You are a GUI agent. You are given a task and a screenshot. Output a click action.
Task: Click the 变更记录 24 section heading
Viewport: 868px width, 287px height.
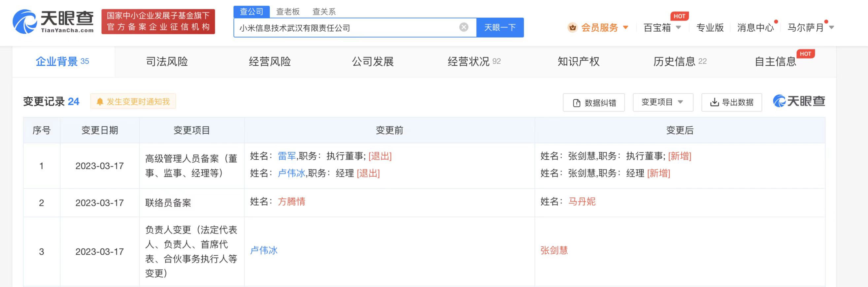(x=51, y=101)
